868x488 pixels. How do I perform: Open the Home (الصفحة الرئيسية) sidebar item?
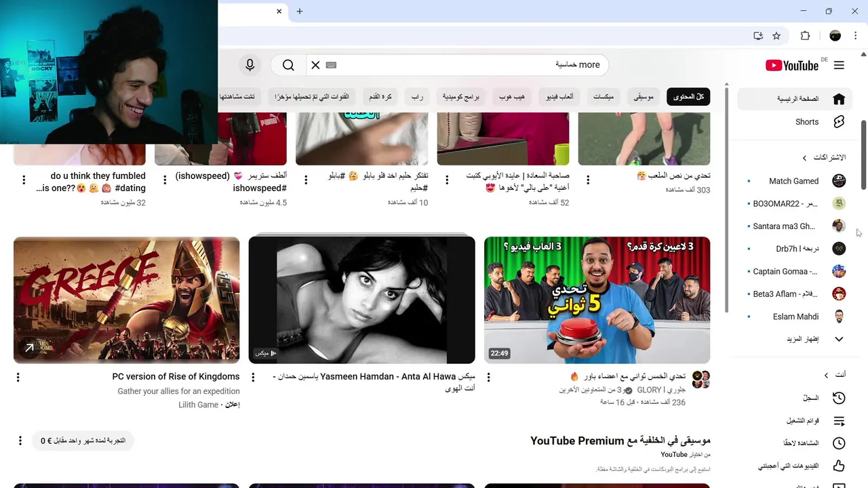(795, 99)
